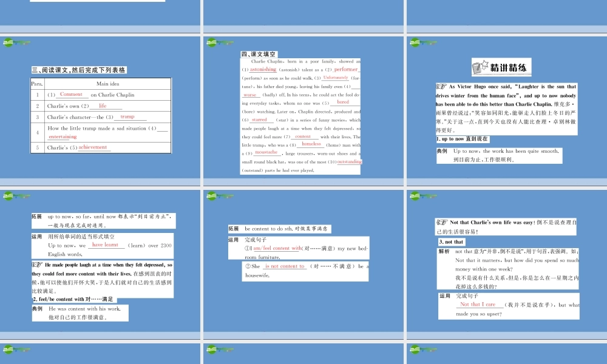The image size is (607, 364).
Task: Click example 'Up to now, the work has been quite smooth'
Action: (506, 151)
